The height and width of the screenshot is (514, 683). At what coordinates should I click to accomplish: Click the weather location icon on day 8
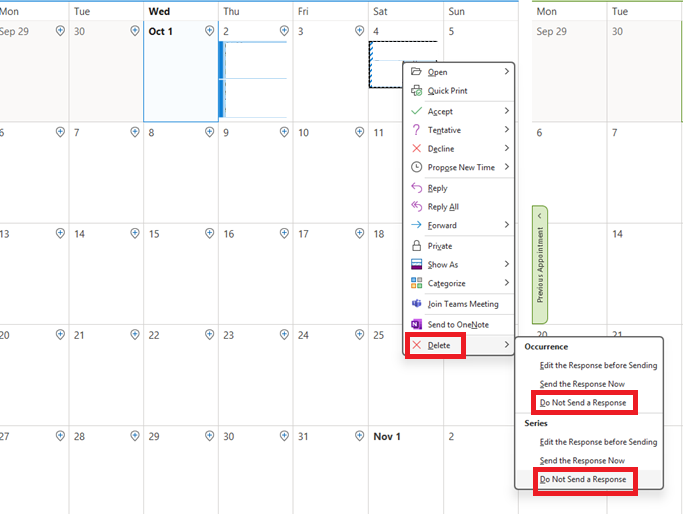tap(210, 132)
